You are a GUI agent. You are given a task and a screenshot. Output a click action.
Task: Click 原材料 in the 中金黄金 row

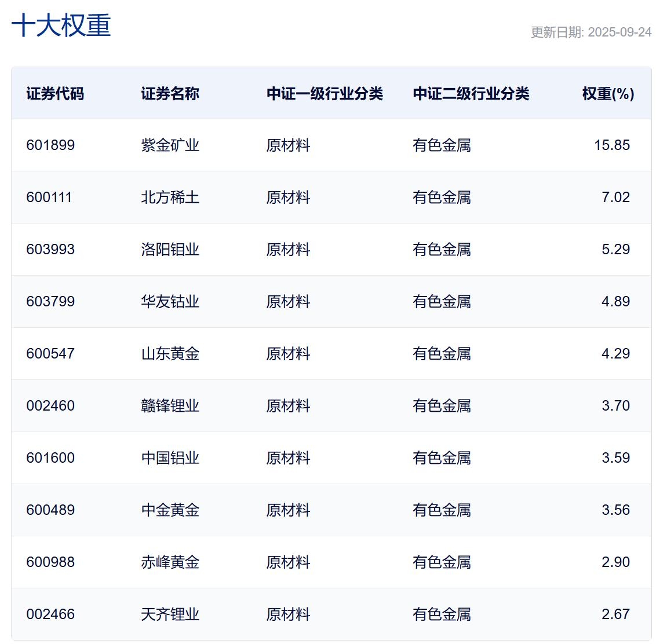pos(288,510)
